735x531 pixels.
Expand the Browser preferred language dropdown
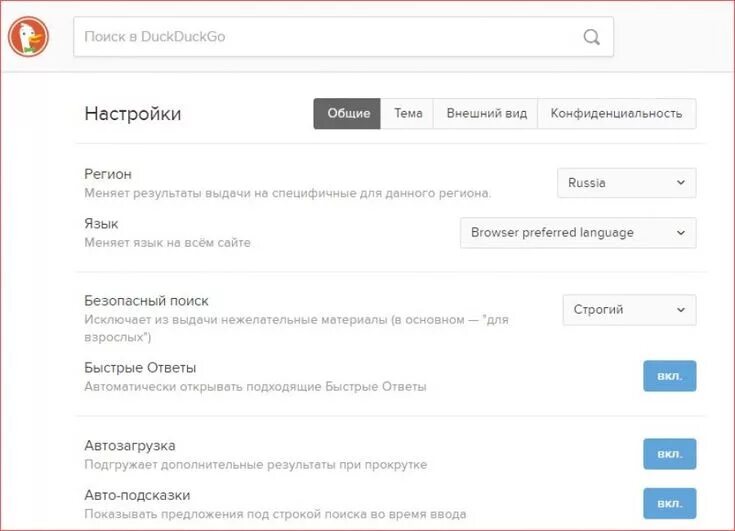click(578, 232)
